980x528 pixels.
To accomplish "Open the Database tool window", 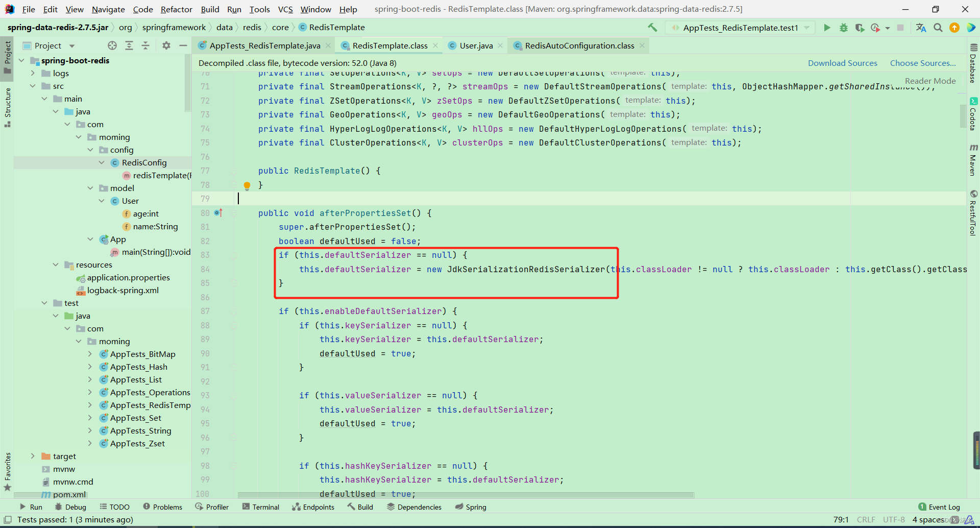I will point(973,64).
